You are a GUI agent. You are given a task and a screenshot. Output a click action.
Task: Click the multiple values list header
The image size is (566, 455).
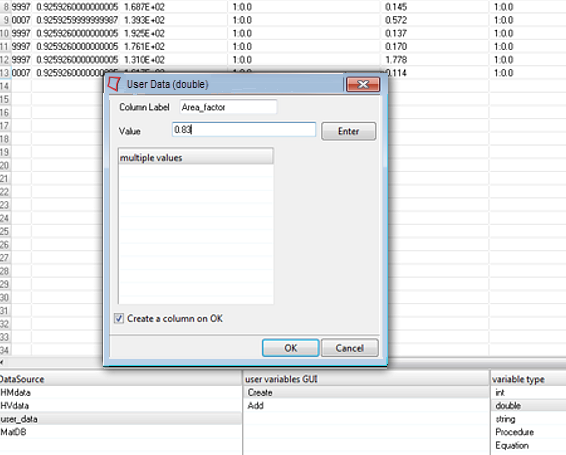pos(196,158)
